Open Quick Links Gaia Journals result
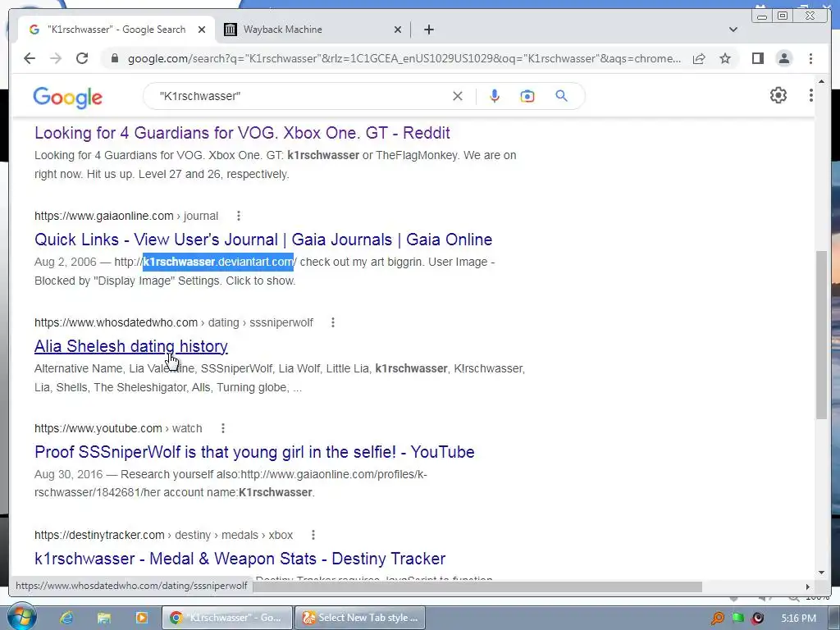Image resolution: width=840 pixels, height=630 pixels. click(x=263, y=240)
